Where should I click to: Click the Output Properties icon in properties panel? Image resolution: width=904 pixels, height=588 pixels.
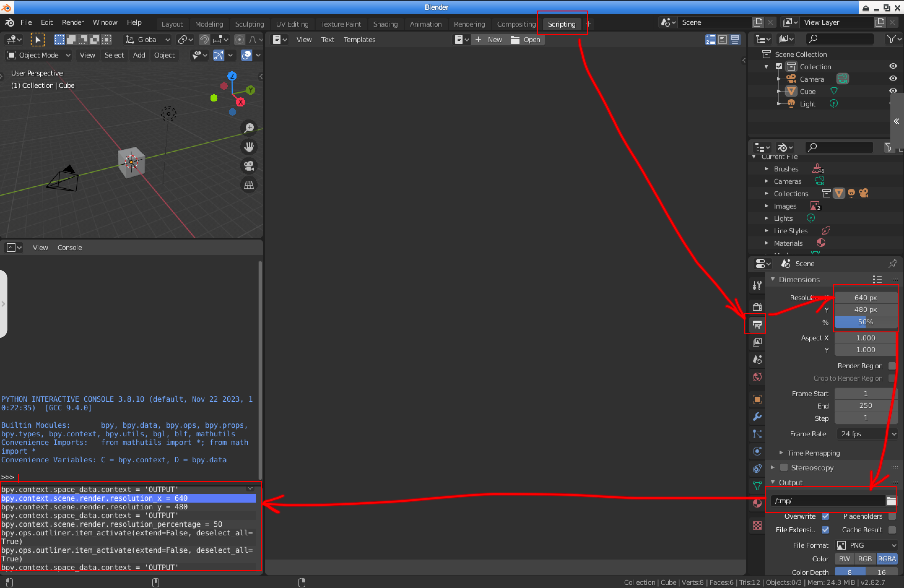756,324
